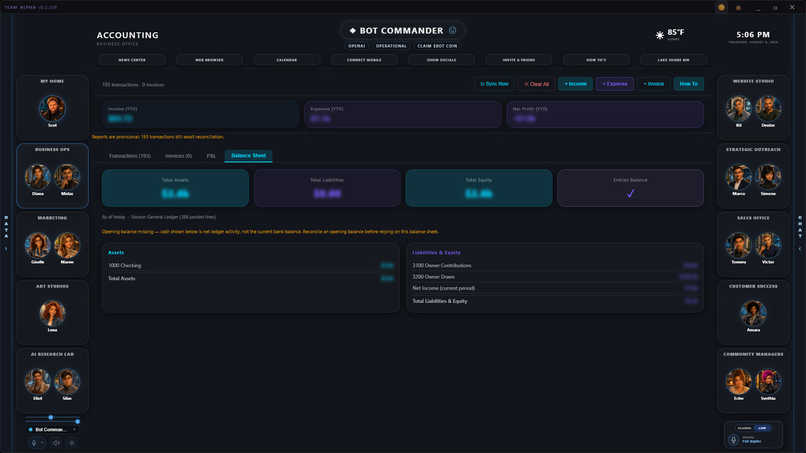Click the microphone icon in bottom-right panel

point(734,440)
